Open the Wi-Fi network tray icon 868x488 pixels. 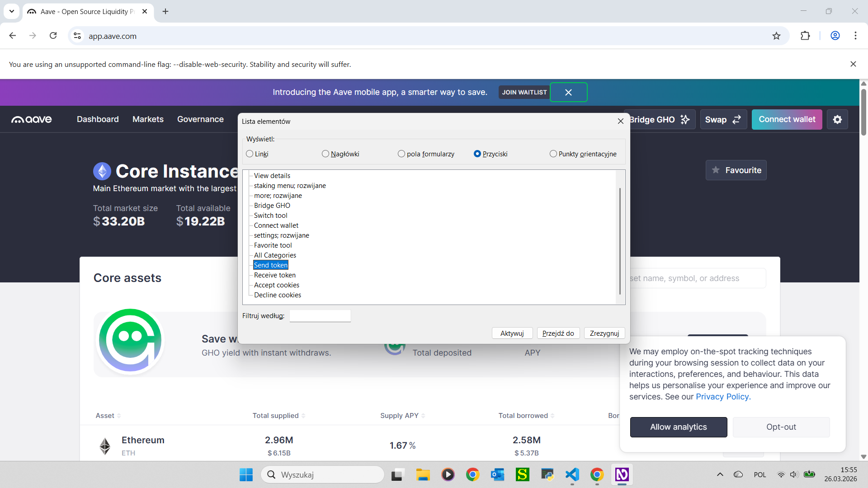coord(781,474)
